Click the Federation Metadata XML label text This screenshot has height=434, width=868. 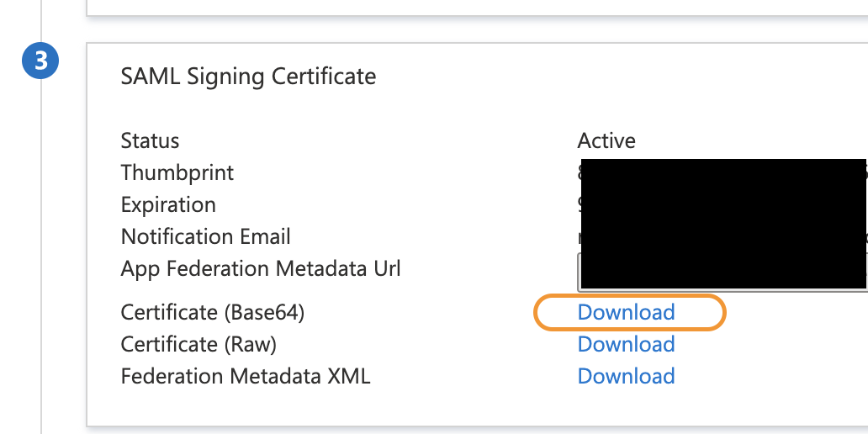(x=246, y=377)
